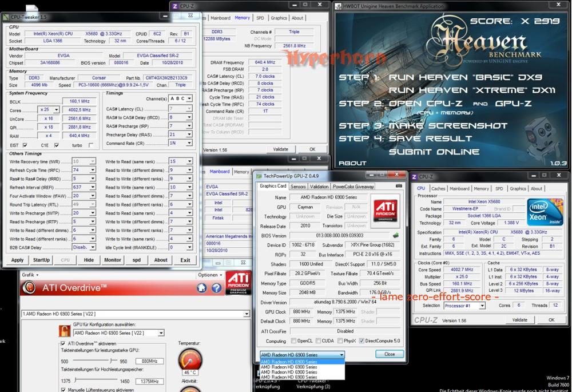This screenshot has width=572, height=392.
Task: Click the round ATI Overdrive emblem icon
Action: [29, 288]
